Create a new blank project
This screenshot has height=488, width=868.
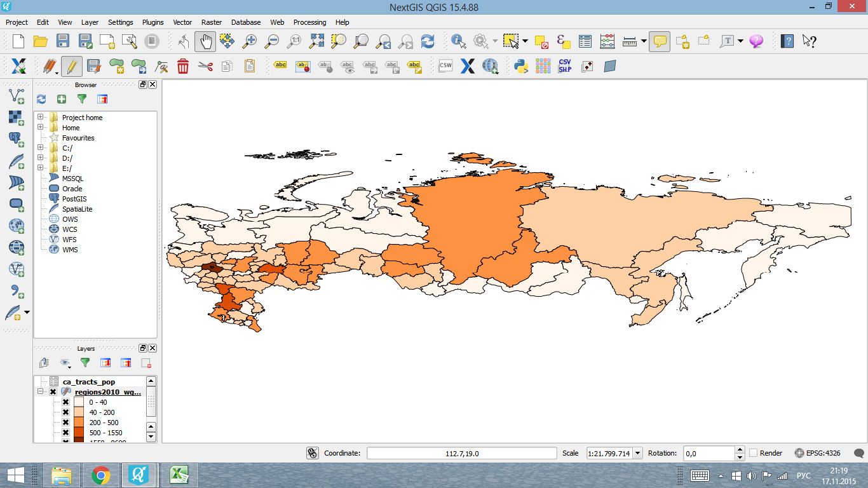coord(18,41)
